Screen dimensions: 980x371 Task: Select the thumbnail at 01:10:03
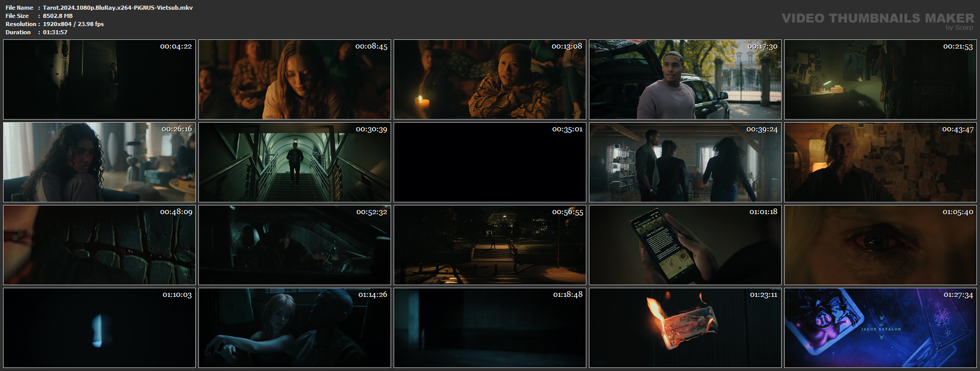[99, 328]
